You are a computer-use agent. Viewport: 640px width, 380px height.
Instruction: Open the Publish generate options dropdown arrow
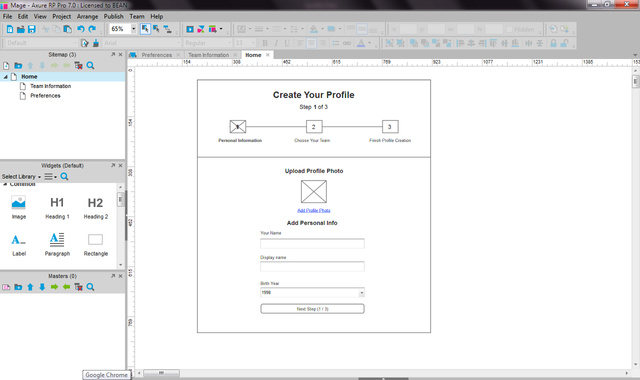[221, 29]
